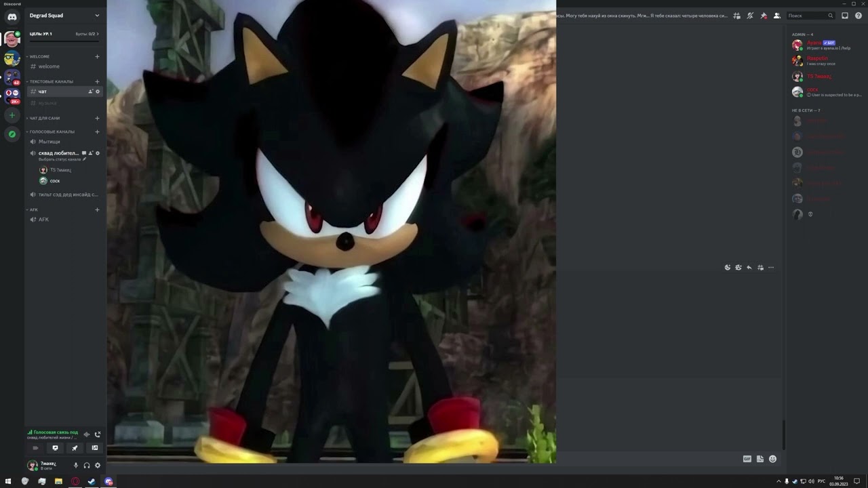868x488 pixels.
Task: Open the sticker picker
Action: pos(760,459)
